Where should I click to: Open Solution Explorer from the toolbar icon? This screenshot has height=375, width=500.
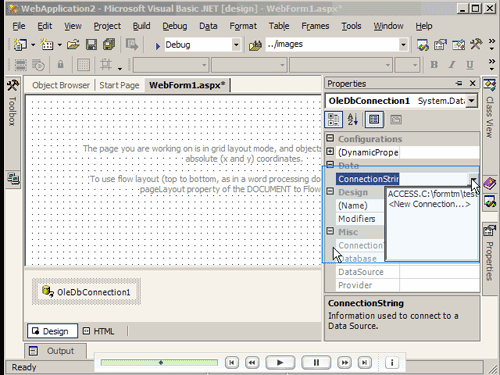[x=423, y=45]
